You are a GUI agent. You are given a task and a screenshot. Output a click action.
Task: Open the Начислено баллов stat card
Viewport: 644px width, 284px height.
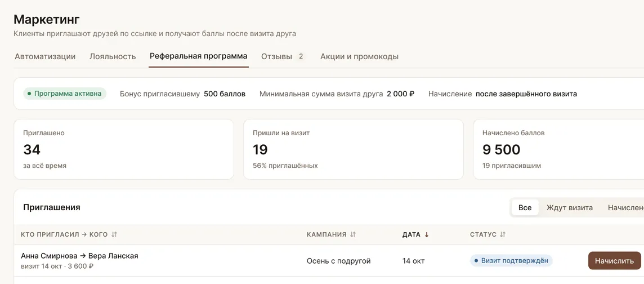(558, 149)
